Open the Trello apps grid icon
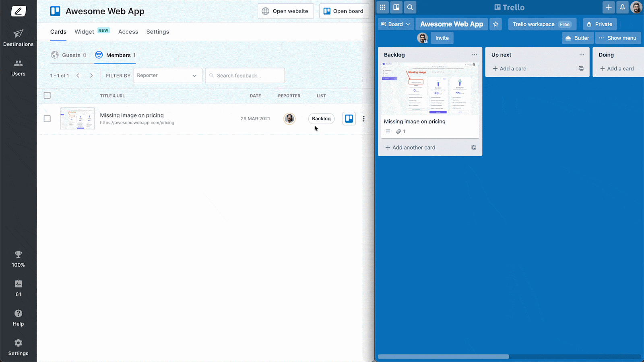The image size is (644, 362). click(x=383, y=7)
